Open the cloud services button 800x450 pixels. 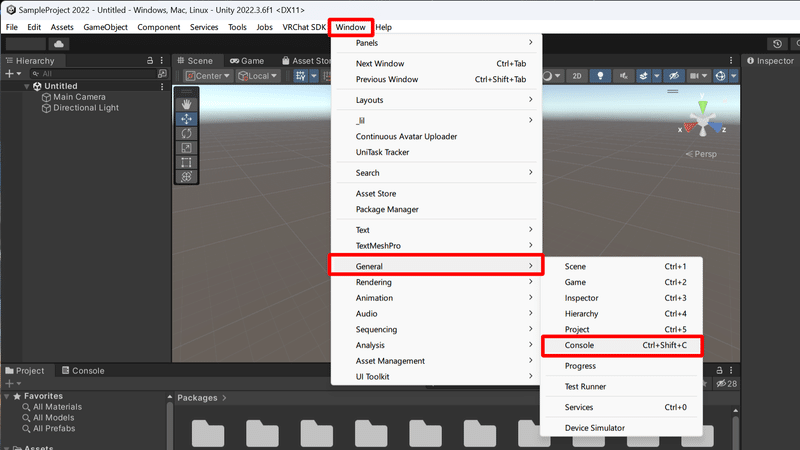pyautogui.click(x=59, y=44)
